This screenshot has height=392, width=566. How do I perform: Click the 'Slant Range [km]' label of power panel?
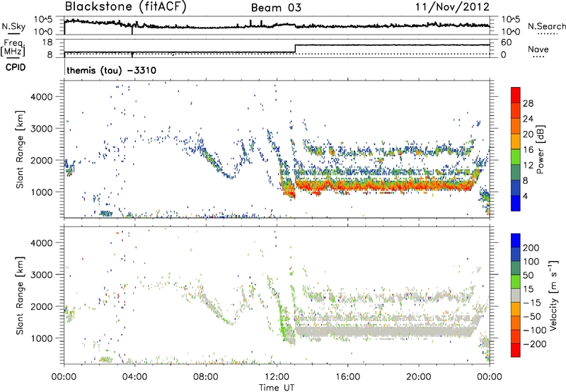20,149
